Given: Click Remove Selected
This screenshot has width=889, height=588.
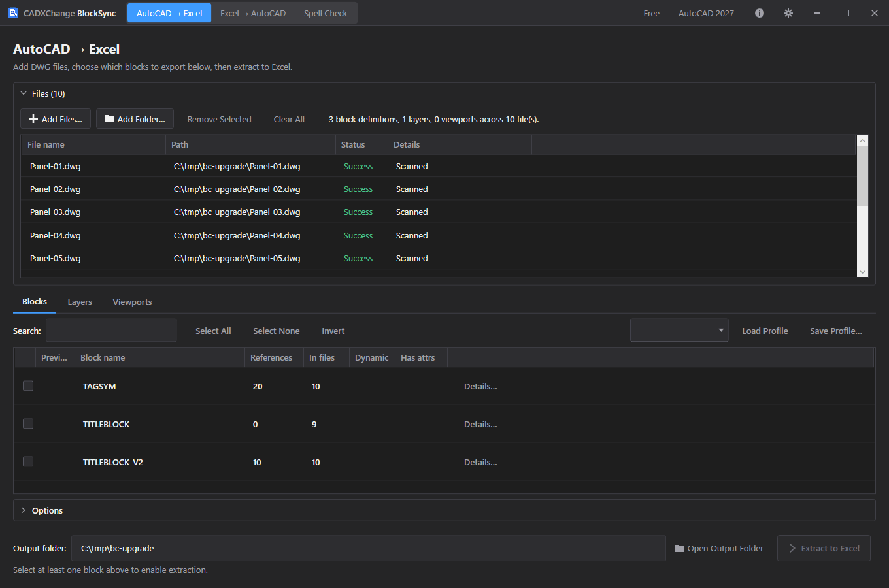Looking at the screenshot, I should click(219, 119).
